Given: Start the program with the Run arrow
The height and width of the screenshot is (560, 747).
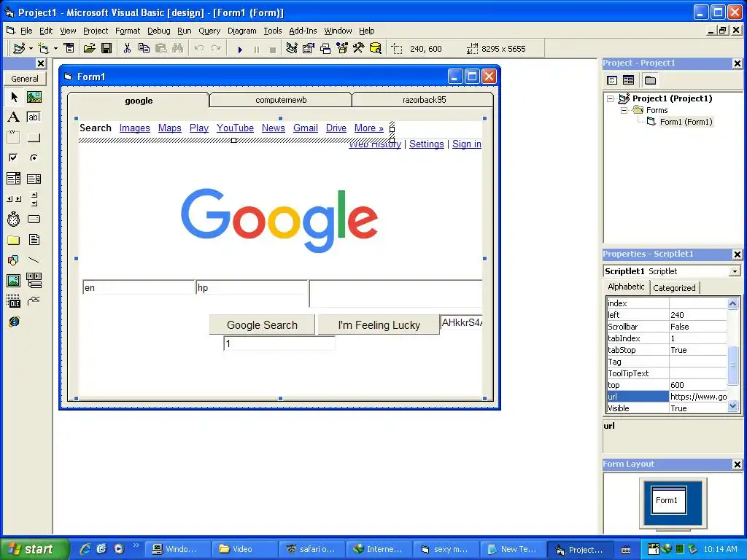Looking at the screenshot, I should pyautogui.click(x=240, y=49).
